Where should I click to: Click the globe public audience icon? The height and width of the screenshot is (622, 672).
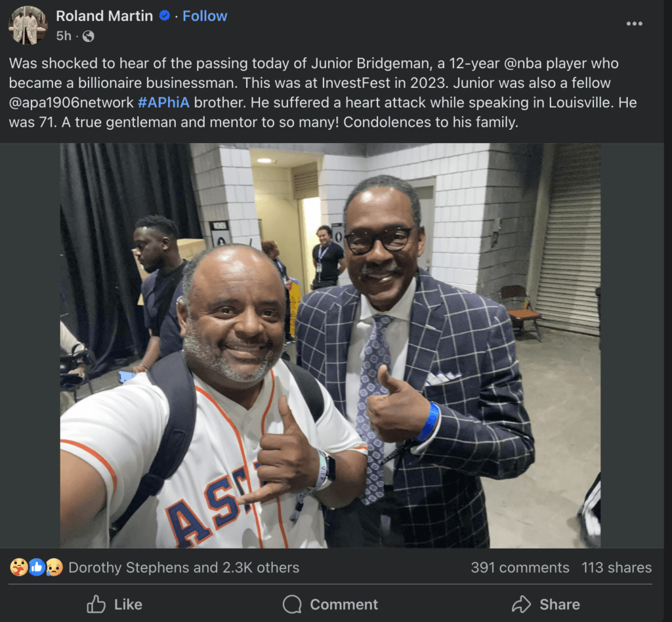click(88, 37)
